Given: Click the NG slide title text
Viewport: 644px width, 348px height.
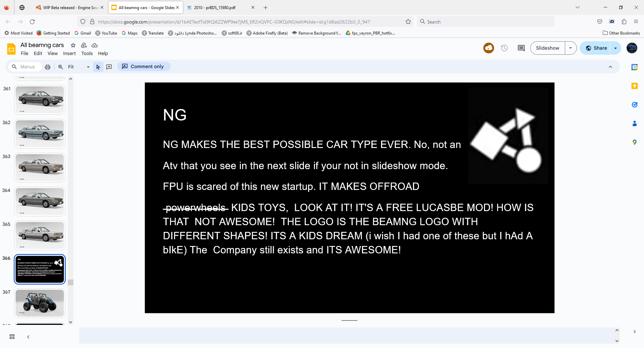Looking at the screenshot, I should point(174,115).
